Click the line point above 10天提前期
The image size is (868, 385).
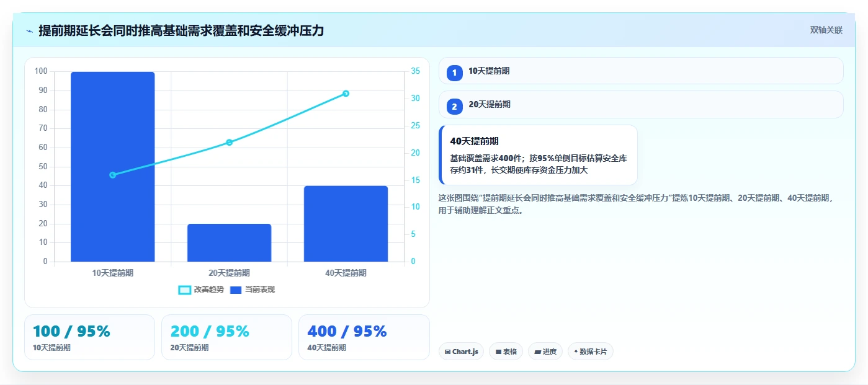[112, 175]
